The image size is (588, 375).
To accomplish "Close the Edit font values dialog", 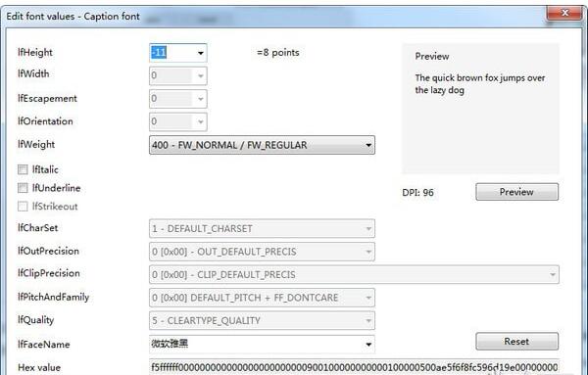I will point(564,13).
